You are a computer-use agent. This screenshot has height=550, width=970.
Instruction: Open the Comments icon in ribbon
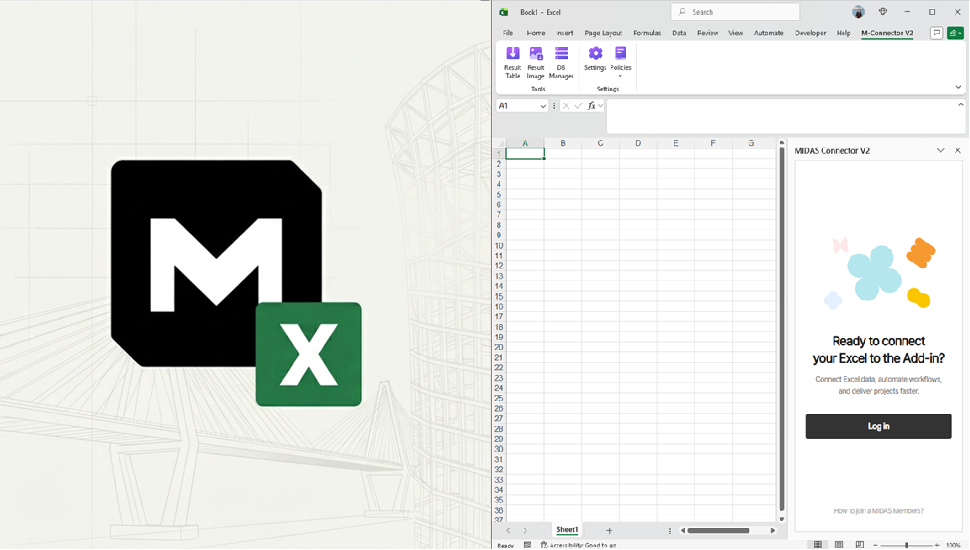(x=936, y=33)
